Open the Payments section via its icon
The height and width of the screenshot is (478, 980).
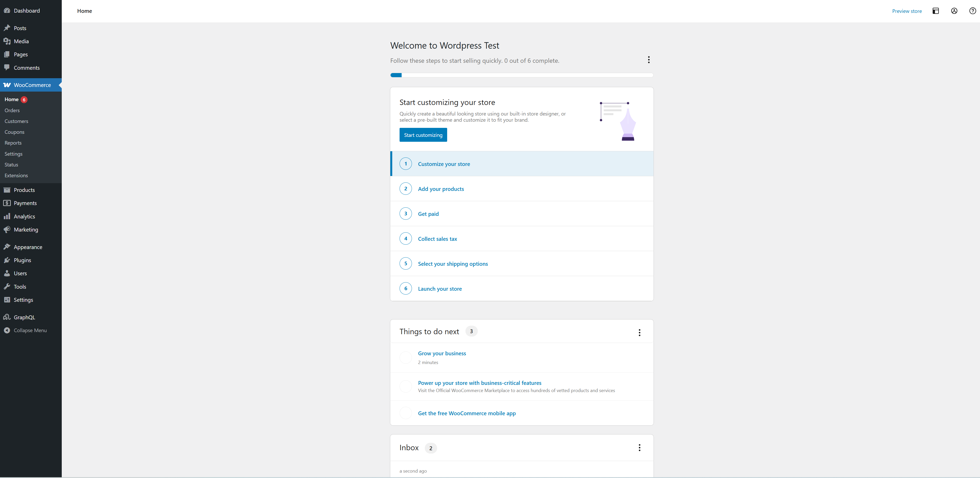7,203
